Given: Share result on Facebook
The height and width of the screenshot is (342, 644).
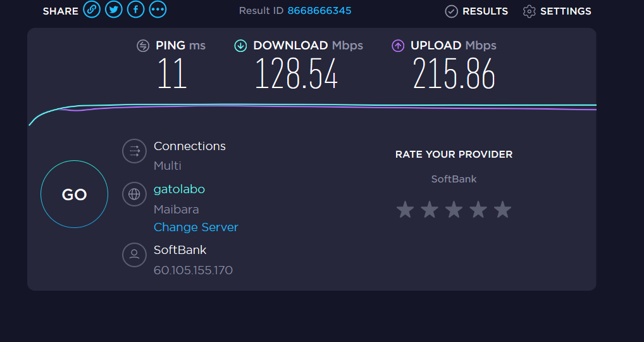Looking at the screenshot, I should coord(135,10).
